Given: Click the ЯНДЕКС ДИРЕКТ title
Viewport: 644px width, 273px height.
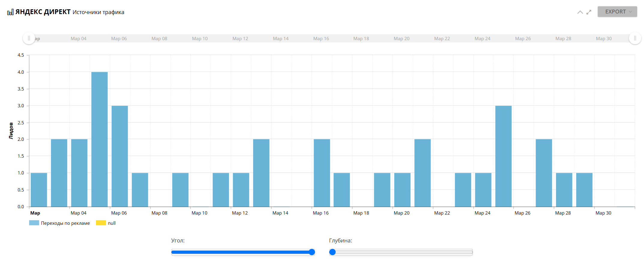Looking at the screenshot, I should 43,12.
